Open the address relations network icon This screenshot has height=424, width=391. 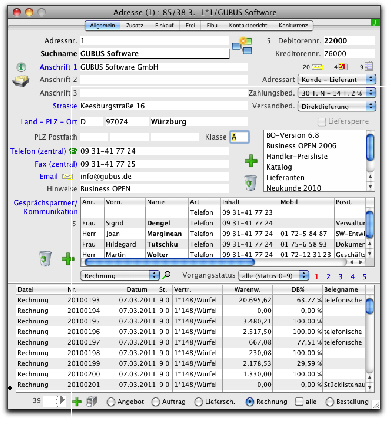[242, 46]
